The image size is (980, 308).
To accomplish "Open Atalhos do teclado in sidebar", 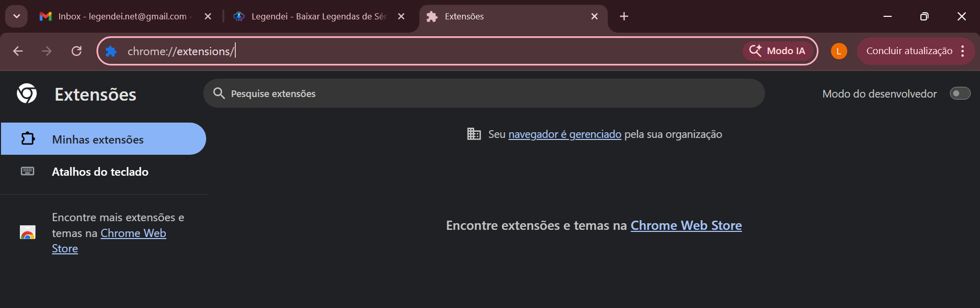I will point(100,172).
